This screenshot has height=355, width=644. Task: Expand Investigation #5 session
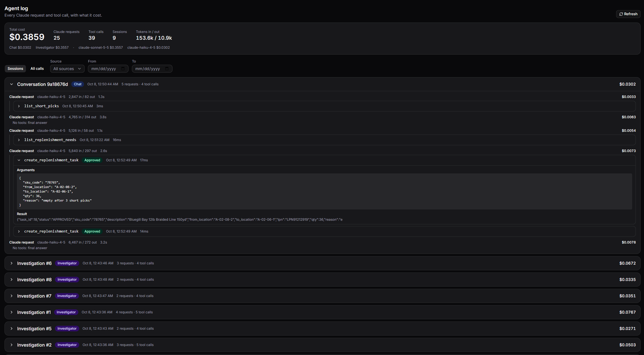(12, 329)
